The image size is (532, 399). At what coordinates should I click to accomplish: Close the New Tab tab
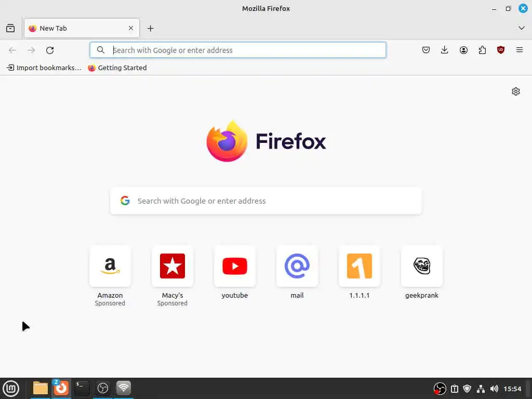[131, 28]
